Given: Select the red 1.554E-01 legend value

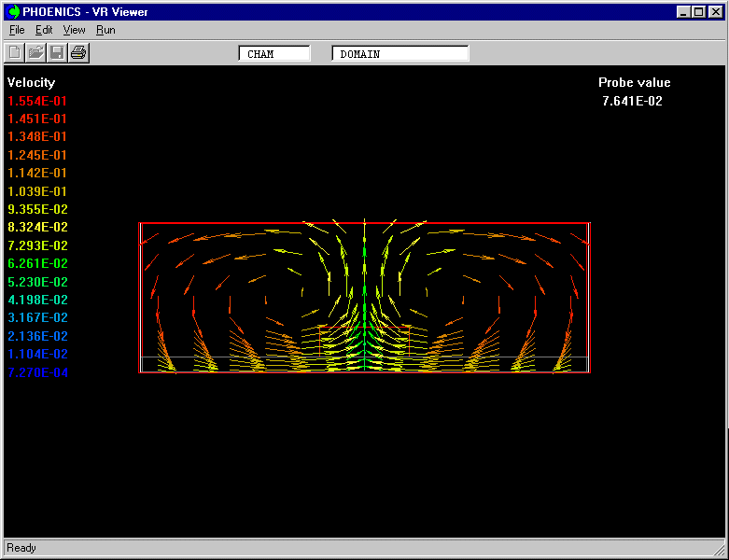Looking at the screenshot, I should [x=37, y=101].
